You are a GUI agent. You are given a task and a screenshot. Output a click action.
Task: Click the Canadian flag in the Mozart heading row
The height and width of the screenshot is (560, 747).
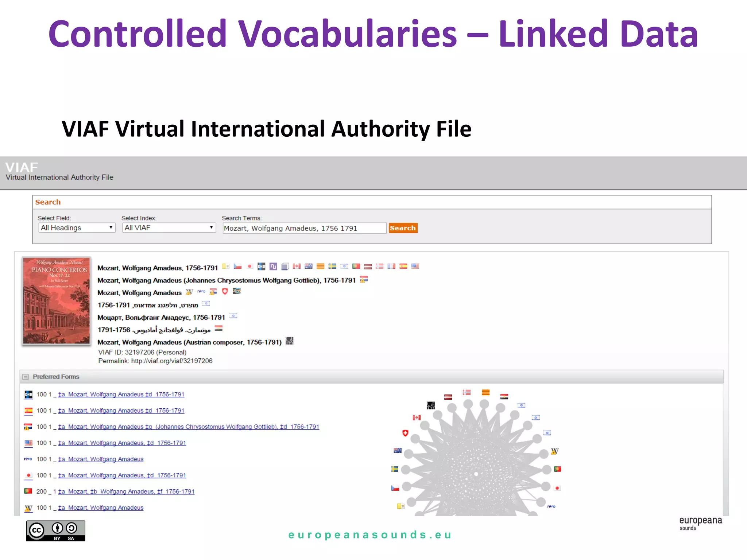(297, 266)
